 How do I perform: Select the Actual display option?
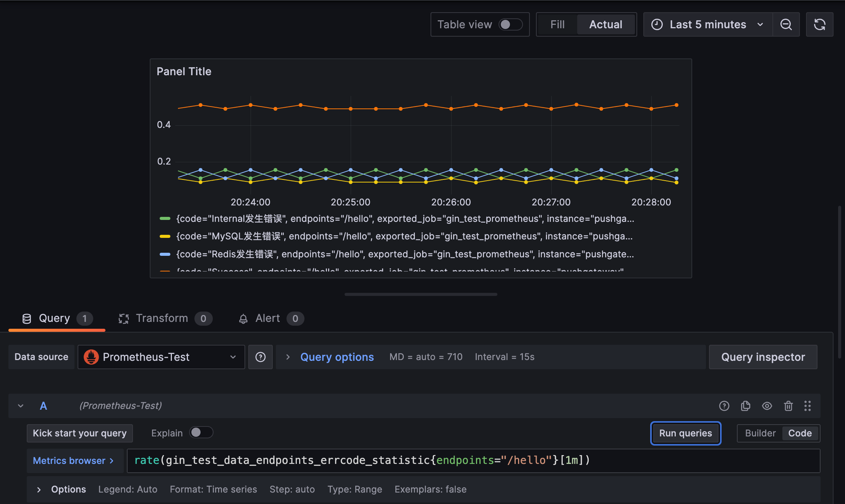[x=605, y=24]
